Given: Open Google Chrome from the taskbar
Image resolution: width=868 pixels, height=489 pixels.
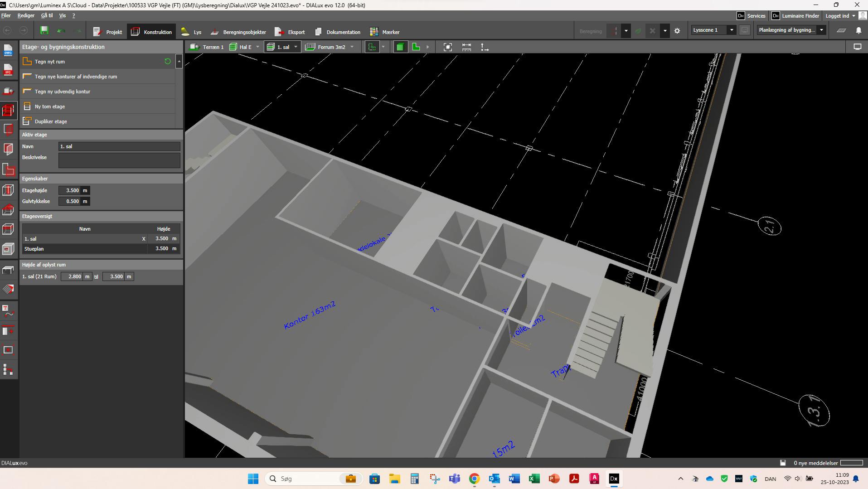Looking at the screenshot, I should 474,479.
